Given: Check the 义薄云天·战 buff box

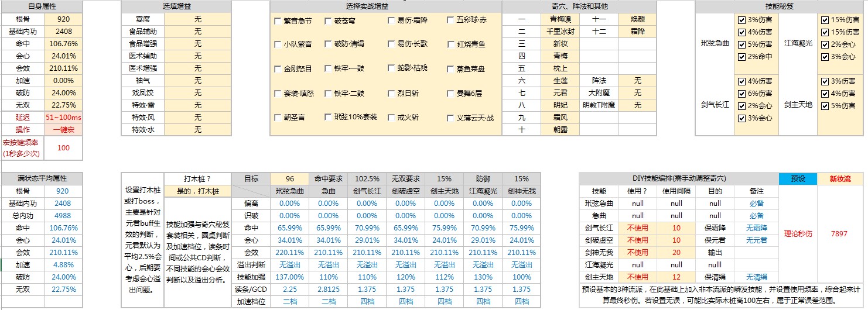Looking at the screenshot, I should pyautogui.click(x=450, y=118).
